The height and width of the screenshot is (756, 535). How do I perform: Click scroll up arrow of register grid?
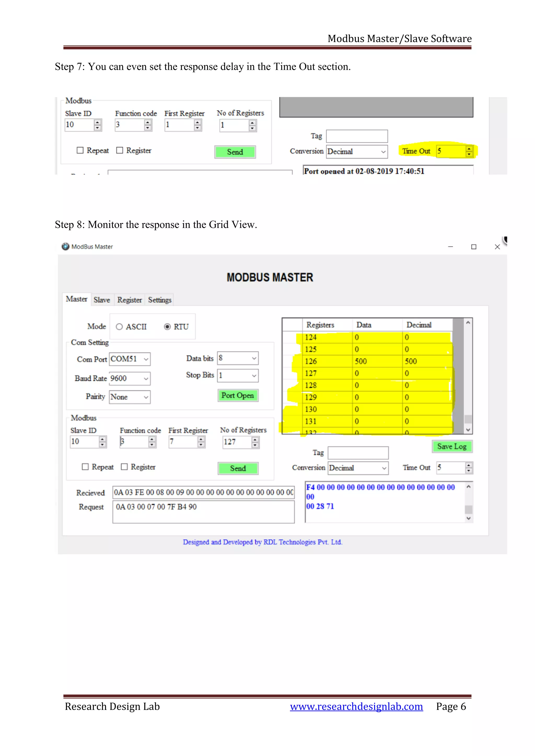(x=468, y=323)
